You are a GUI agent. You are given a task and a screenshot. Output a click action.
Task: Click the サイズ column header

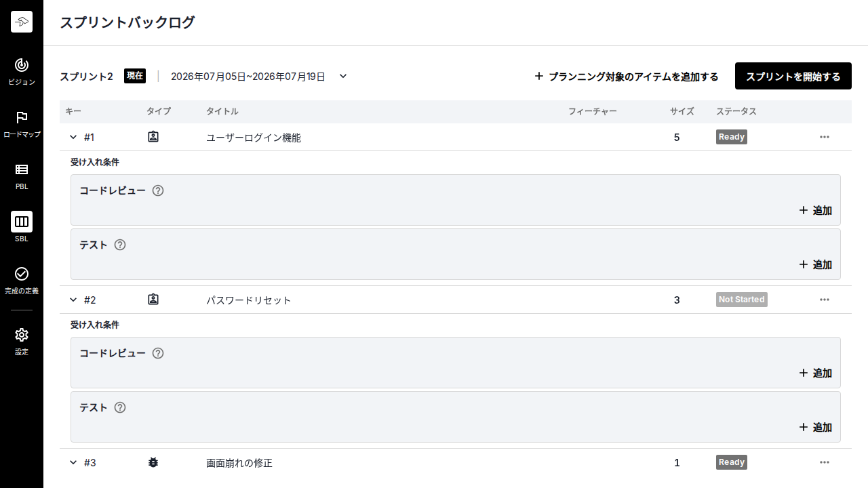pos(682,111)
